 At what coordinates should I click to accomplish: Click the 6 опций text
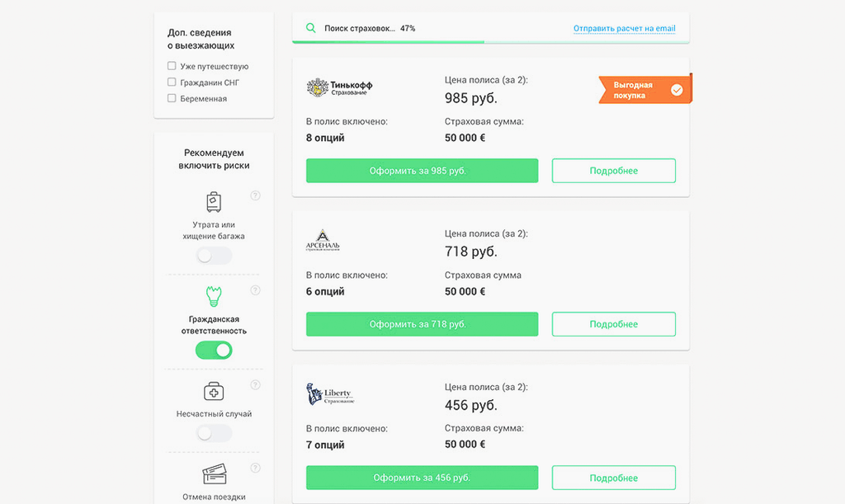pos(325,291)
